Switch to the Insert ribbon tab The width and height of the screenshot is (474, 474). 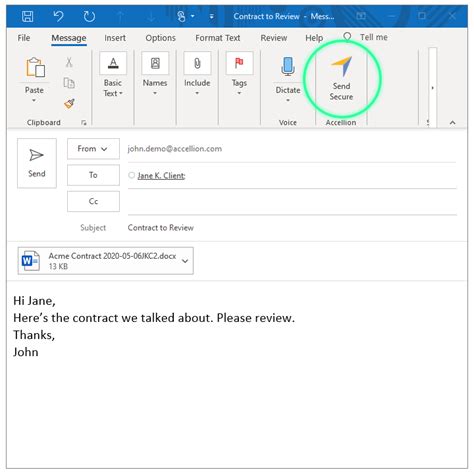[115, 38]
